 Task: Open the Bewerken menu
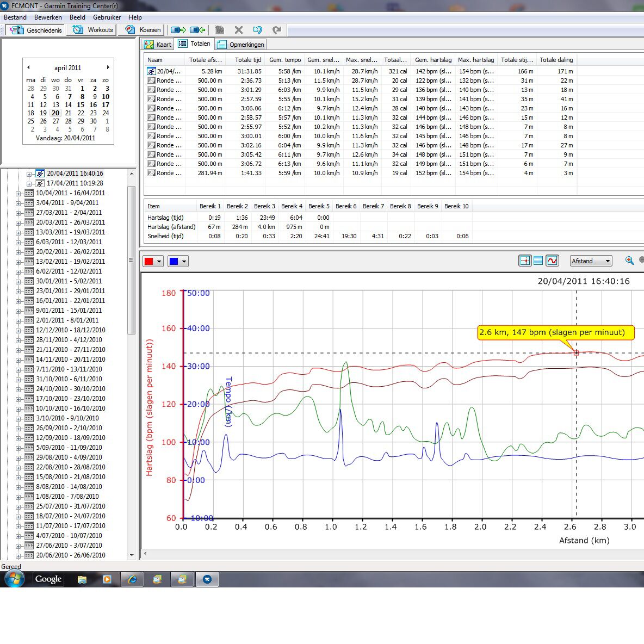click(x=48, y=17)
